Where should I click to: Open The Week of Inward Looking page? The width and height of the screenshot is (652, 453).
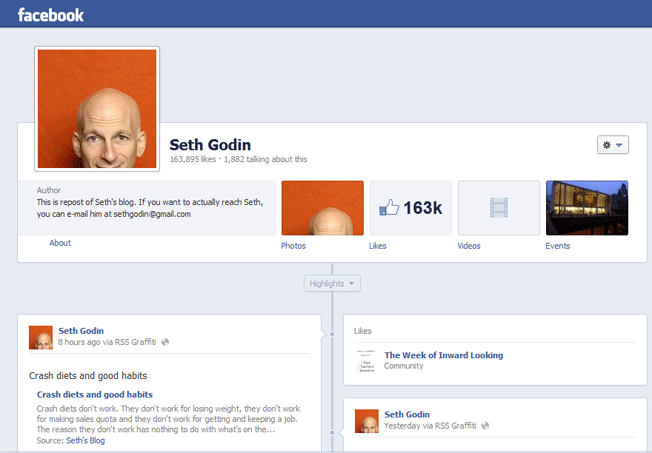(443, 355)
